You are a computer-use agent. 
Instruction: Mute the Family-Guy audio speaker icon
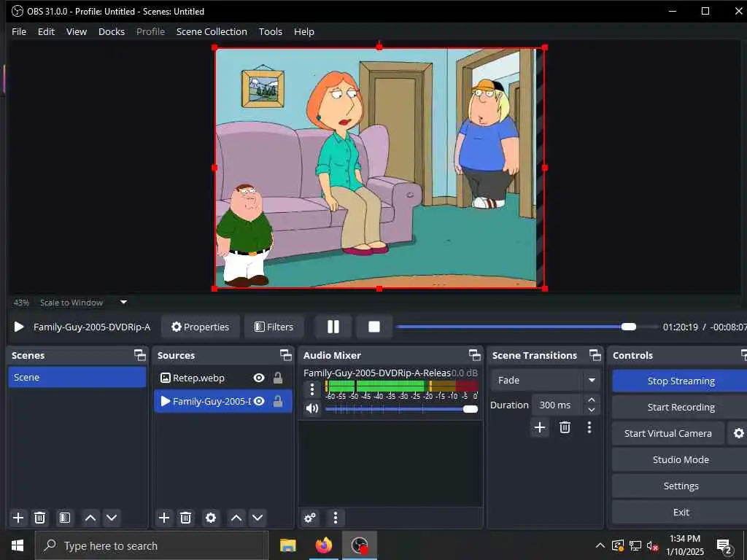[312, 408]
